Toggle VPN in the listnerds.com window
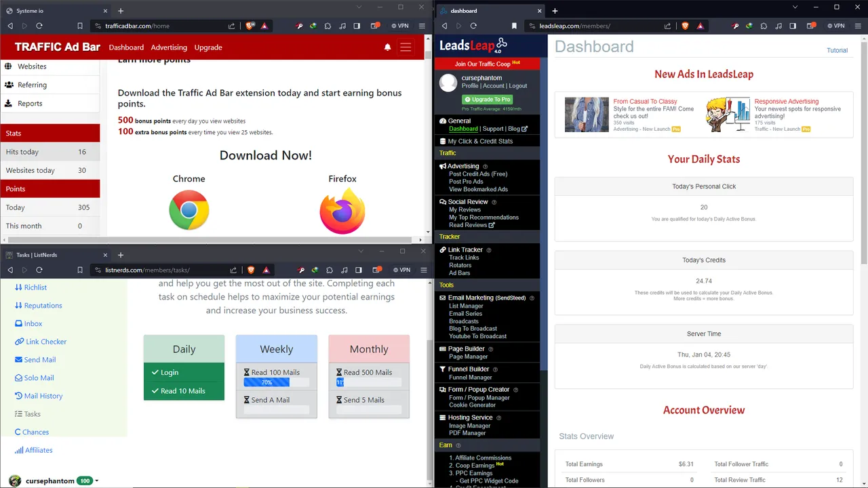Screen dimensions: 868x488 401,270
